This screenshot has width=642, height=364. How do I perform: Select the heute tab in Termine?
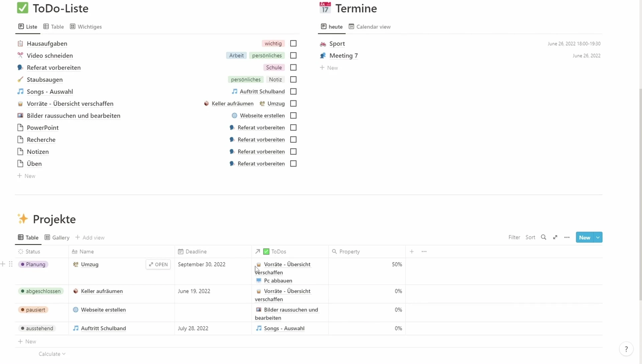point(332,27)
